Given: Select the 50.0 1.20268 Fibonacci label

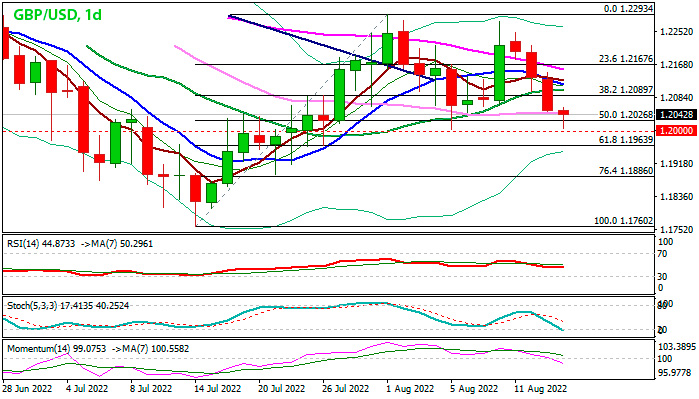Looking at the screenshot, I should click(x=626, y=115).
